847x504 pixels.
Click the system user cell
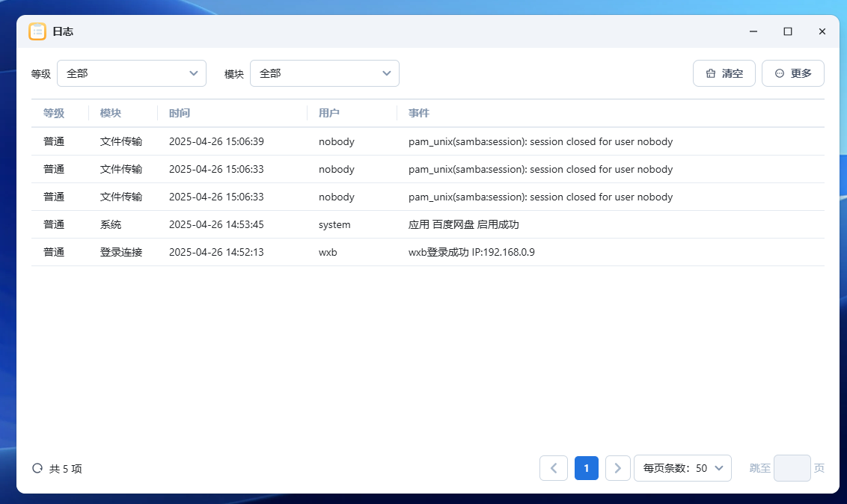pos(334,224)
